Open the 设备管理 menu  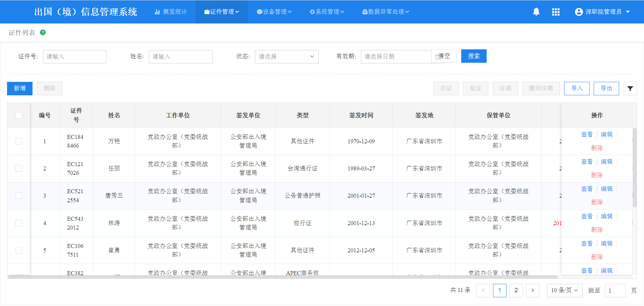point(274,12)
